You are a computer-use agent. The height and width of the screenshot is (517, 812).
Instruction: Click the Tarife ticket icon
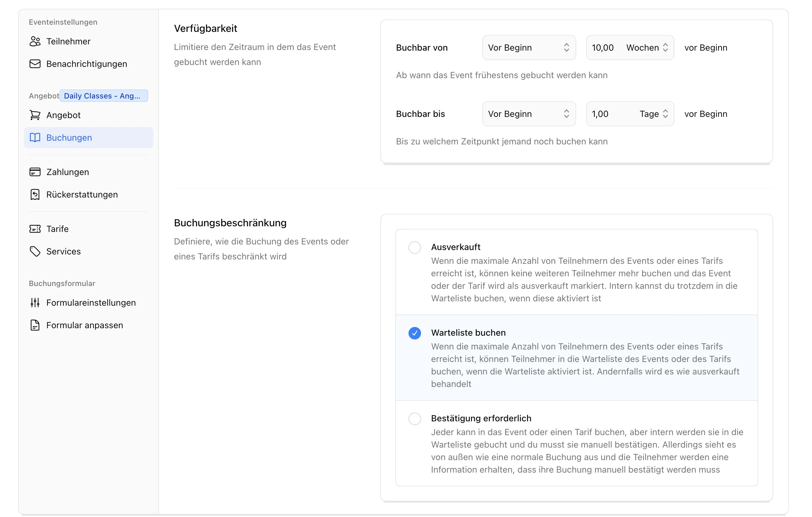pos(35,229)
